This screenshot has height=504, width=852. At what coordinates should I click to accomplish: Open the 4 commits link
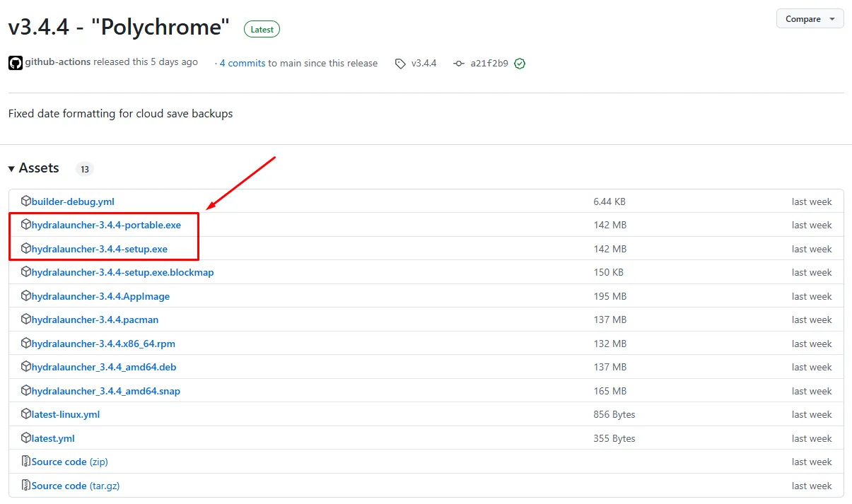[243, 64]
